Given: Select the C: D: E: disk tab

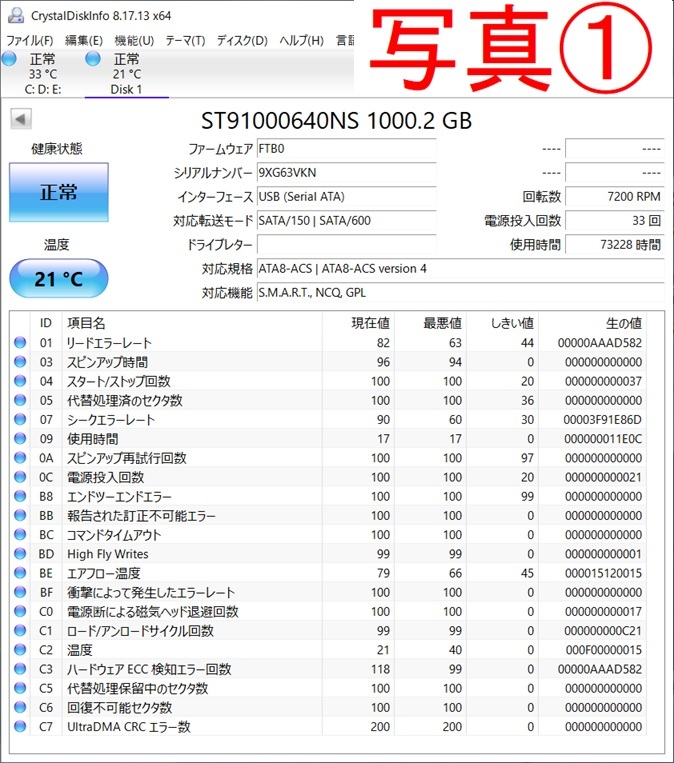Looking at the screenshot, I should tap(42, 74).
